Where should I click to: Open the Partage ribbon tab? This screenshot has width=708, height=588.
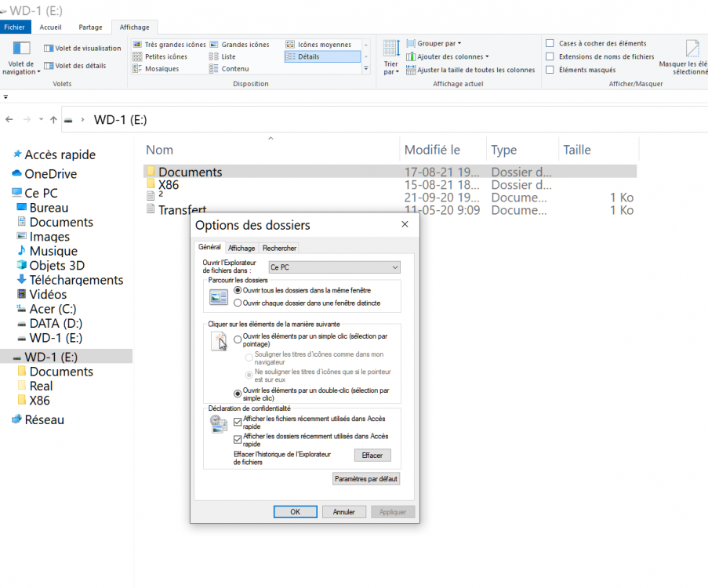[90, 27]
